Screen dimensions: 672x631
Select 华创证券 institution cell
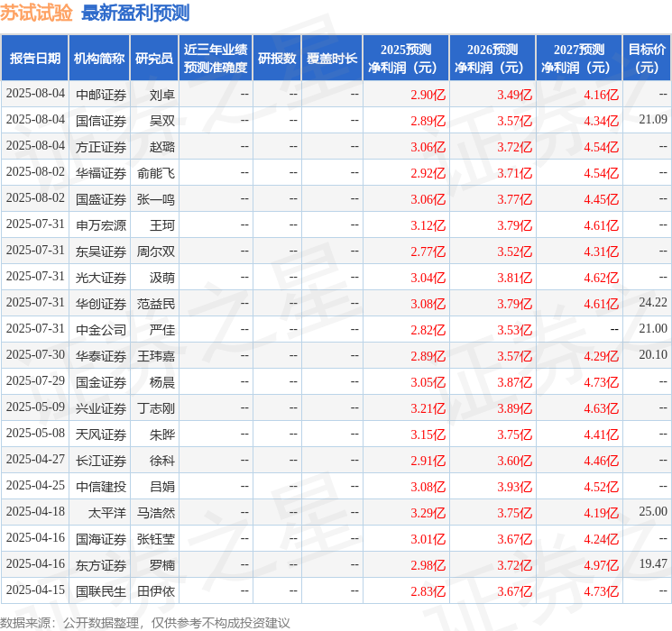pyautogui.click(x=101, y=304)
